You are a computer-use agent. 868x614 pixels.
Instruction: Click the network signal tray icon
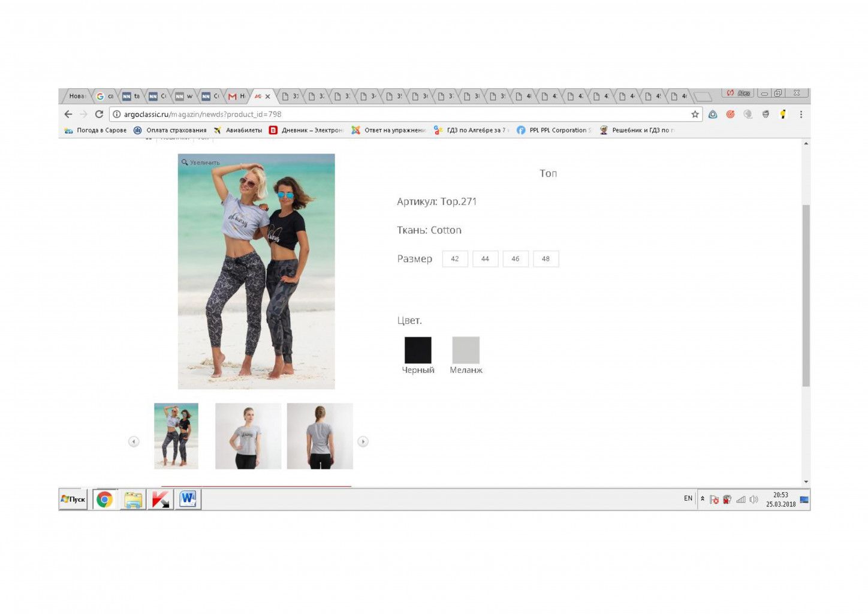741,499
